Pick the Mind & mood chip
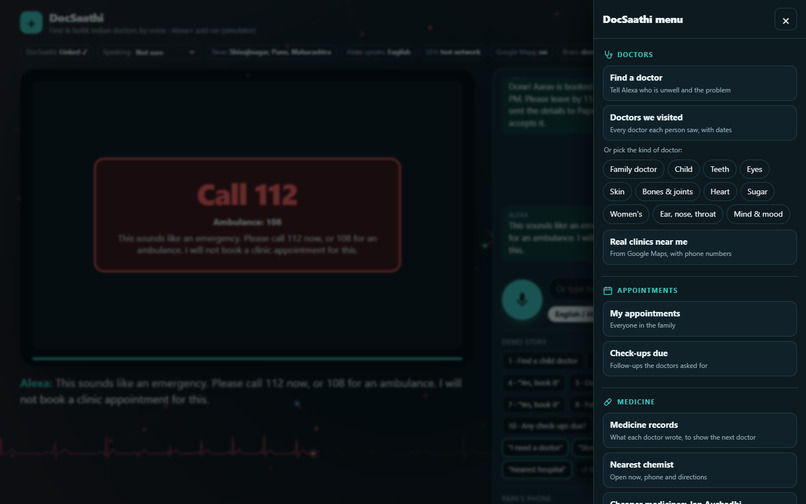The width and height of the screenshot is (806, 504). 758,214
